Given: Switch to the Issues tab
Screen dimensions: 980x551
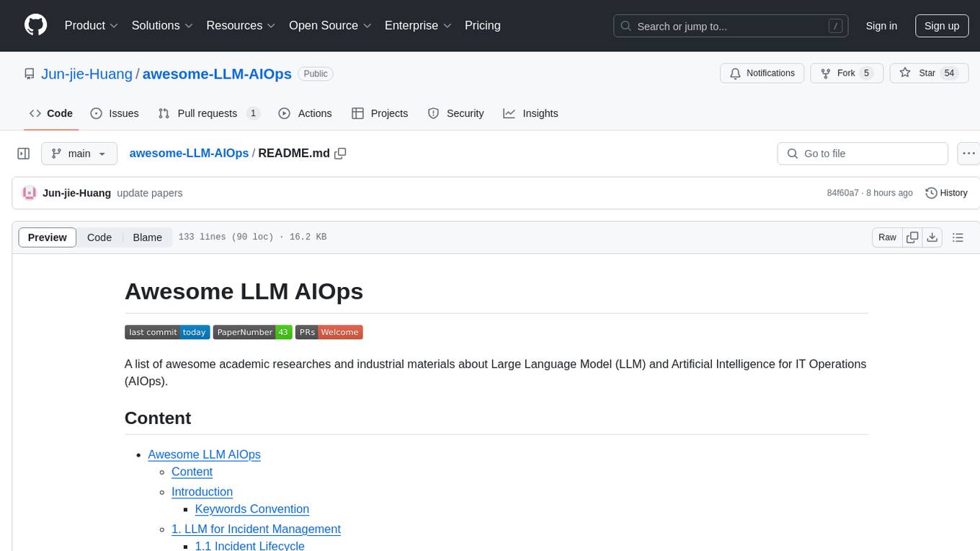Looking at the screenshot, I should coord(115,113).
